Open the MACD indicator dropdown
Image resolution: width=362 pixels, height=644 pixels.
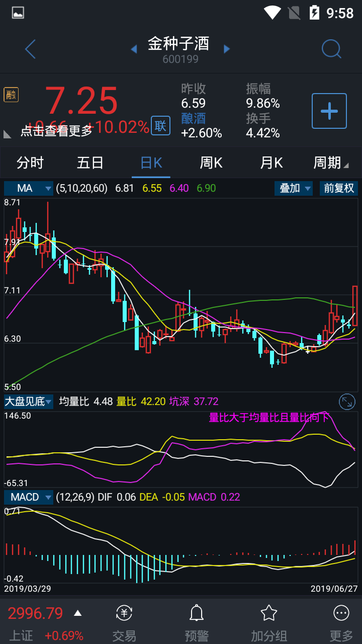tap(29, 497)
